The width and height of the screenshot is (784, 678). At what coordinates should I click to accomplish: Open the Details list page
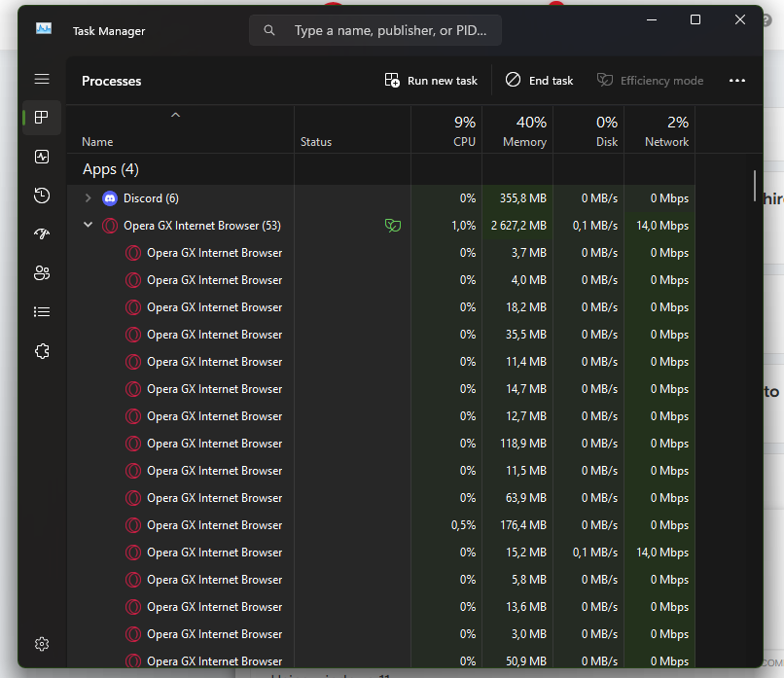pyautogui.click(x=41, y=312)
